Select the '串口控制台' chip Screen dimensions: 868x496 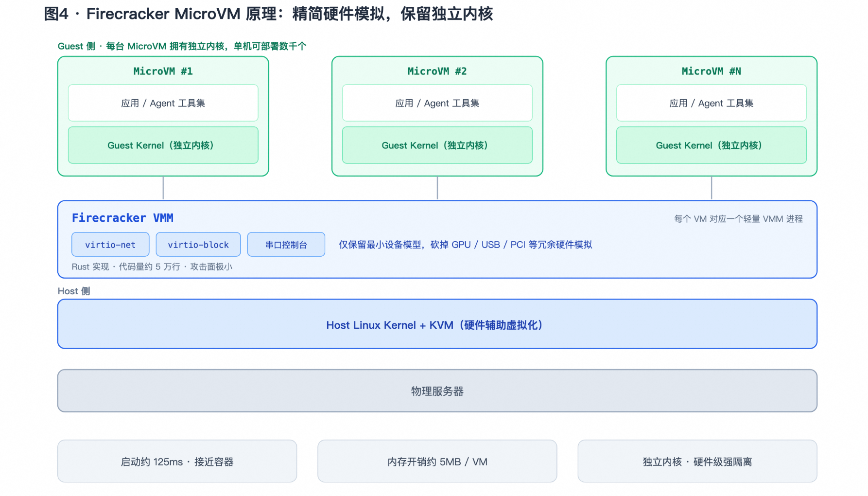[x=286, y=245]
